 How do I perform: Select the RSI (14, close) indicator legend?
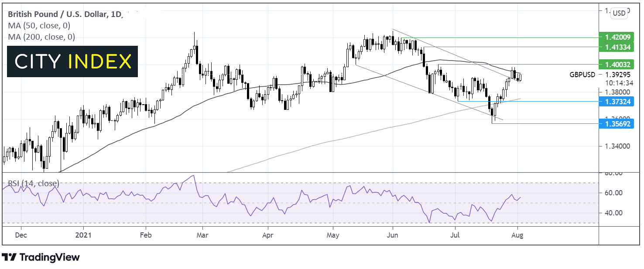[x=33, y=183]
